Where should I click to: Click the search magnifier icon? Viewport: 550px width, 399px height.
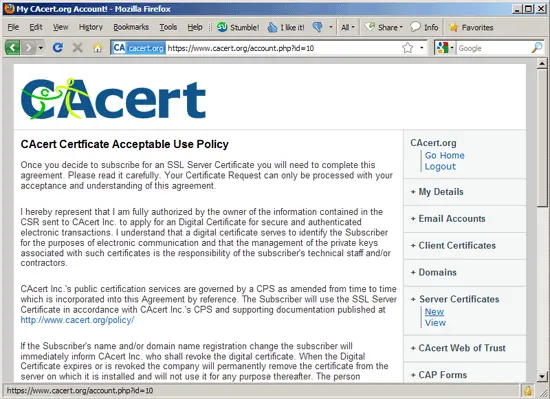pos(537,48)
